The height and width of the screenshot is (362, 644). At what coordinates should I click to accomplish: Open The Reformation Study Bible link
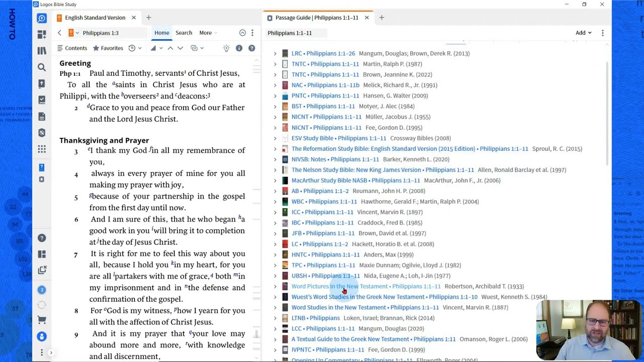[410, 149]
